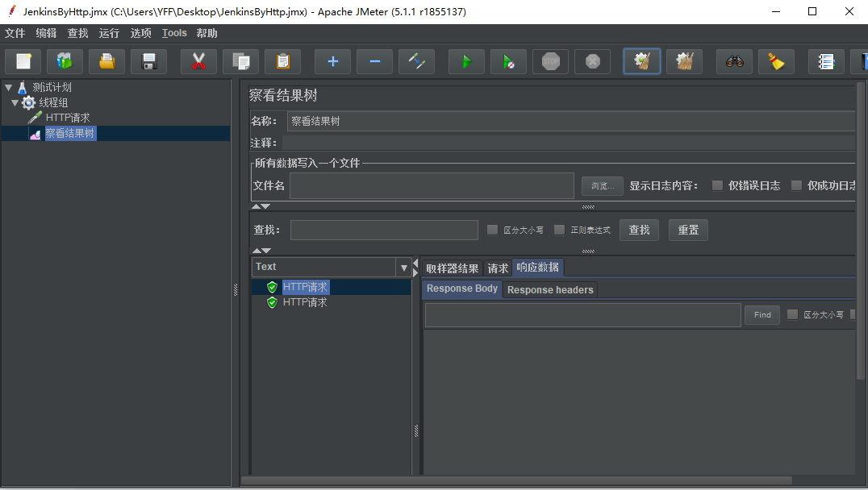Click the response body Find input field
The width and height of the screenshot is (868, 490).
(583, 315)
